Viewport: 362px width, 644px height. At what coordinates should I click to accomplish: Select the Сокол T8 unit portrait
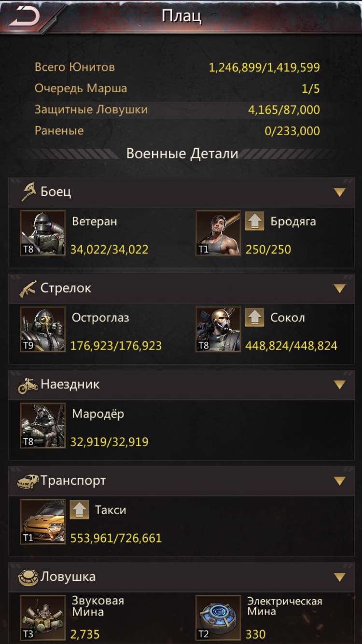tap(218, 329)
